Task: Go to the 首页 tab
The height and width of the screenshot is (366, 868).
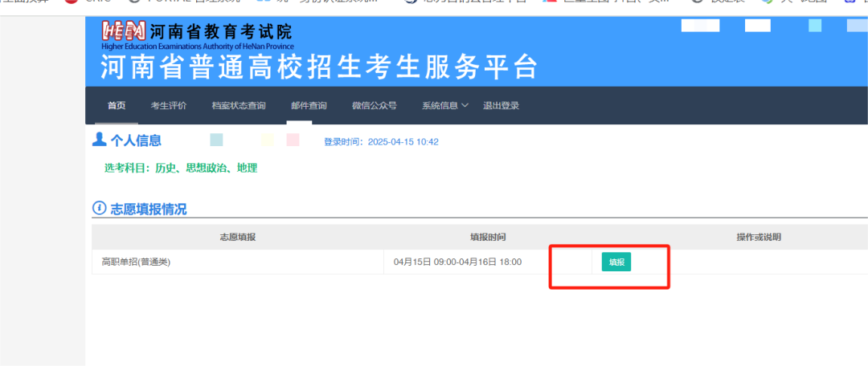Action: coord(117,106)
